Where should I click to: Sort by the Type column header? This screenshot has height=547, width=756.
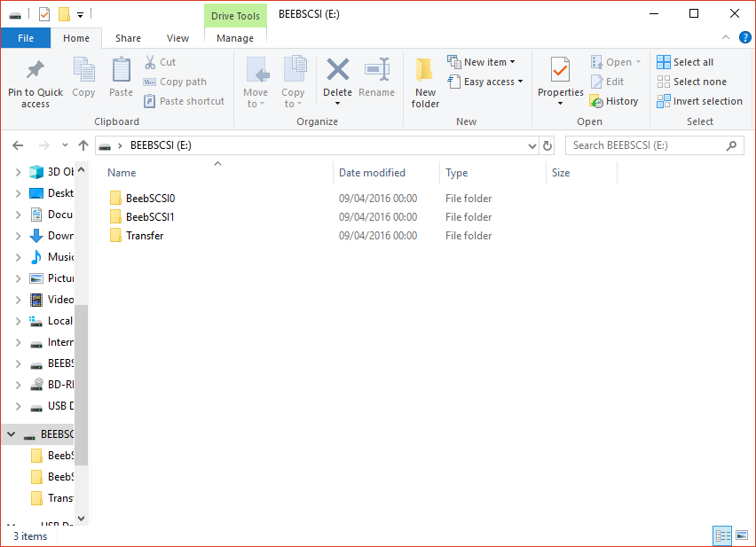tap(492, 172)
